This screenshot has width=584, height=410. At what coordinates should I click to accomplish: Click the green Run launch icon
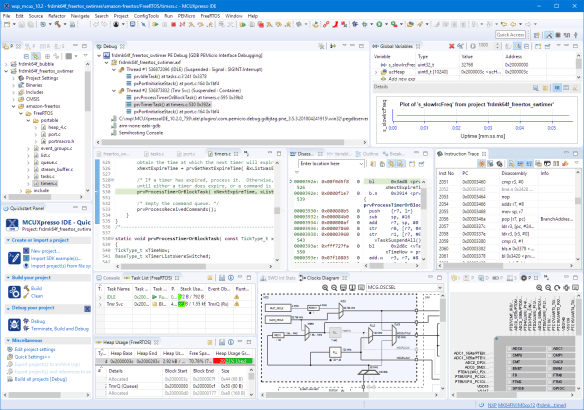[x=379, y=25]
